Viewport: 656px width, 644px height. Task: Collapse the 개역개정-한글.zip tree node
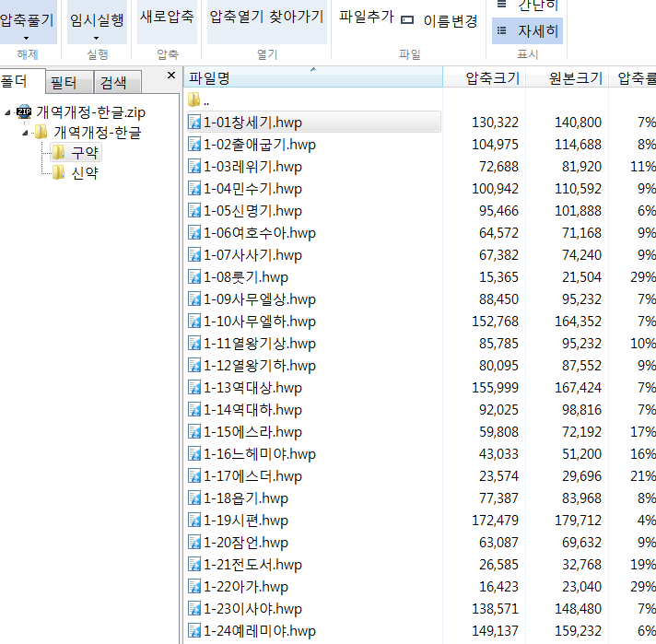7,112
